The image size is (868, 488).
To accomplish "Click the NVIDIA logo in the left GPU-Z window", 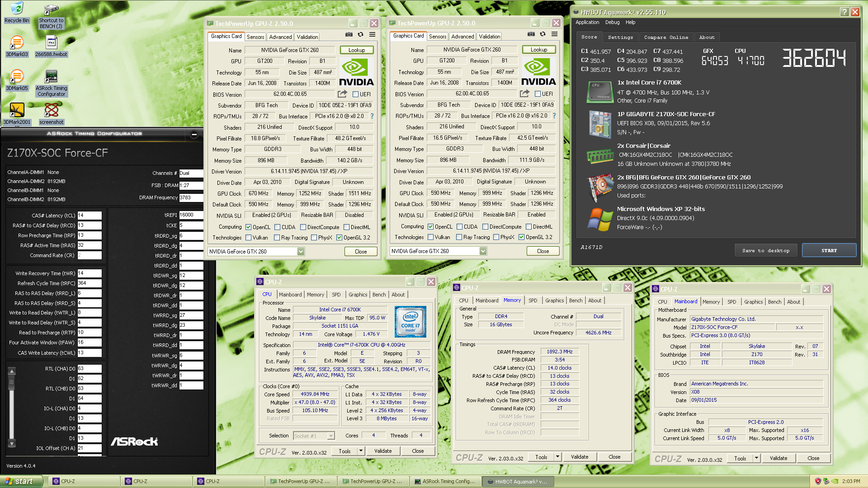I will (x=356, y=72).
